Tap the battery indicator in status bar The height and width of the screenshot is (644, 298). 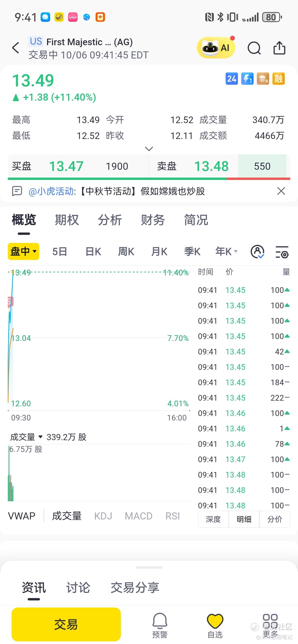click(x=272, y=17)
